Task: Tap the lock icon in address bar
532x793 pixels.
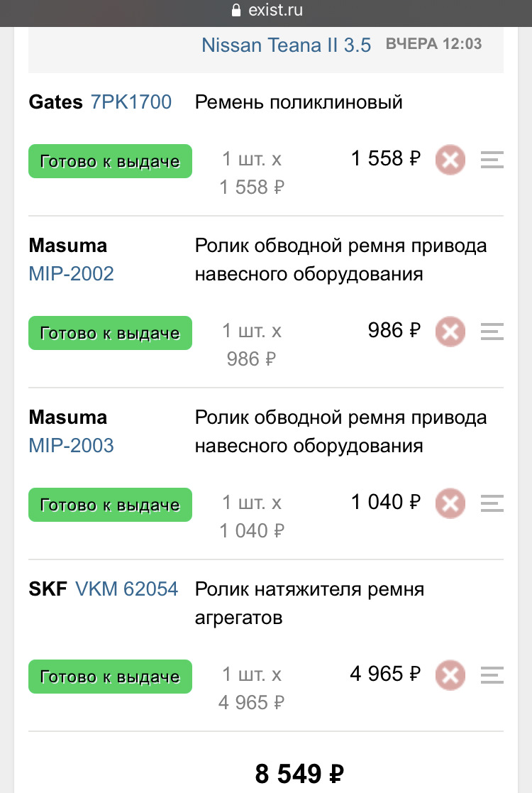Action: tap(236, 11)
